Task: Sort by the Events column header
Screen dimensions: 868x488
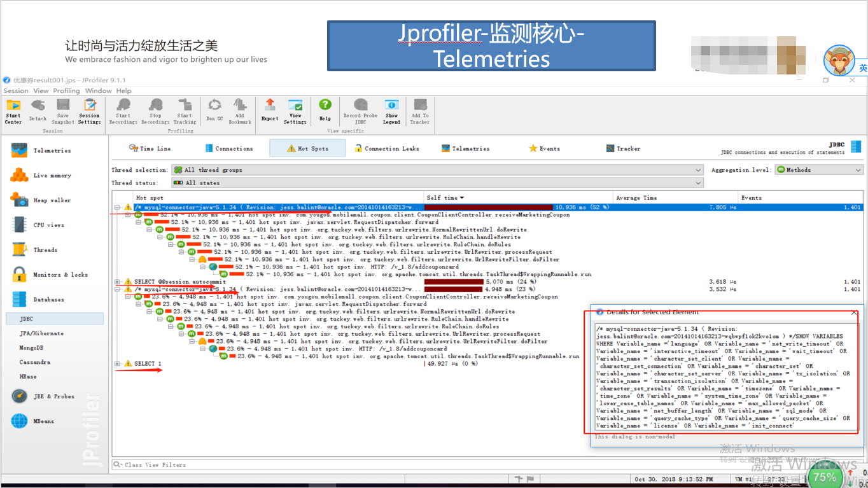Action: pyautogui.click(x=801, y=198)
